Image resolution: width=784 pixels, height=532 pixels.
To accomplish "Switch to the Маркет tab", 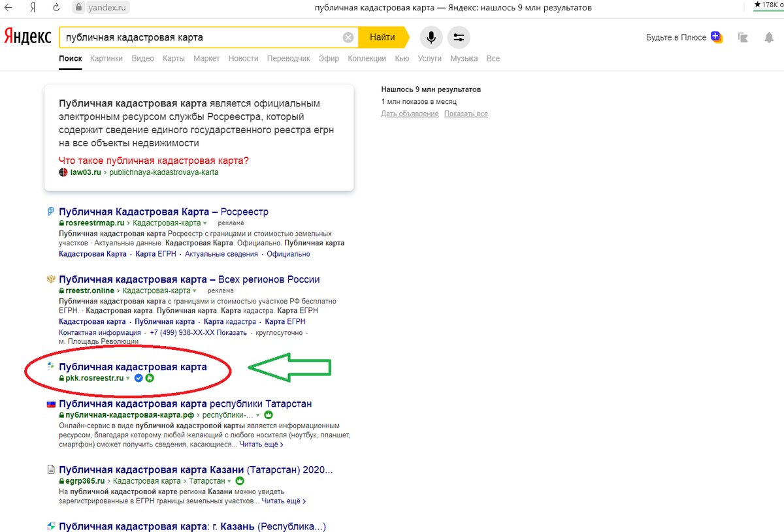I will (206, 58).
